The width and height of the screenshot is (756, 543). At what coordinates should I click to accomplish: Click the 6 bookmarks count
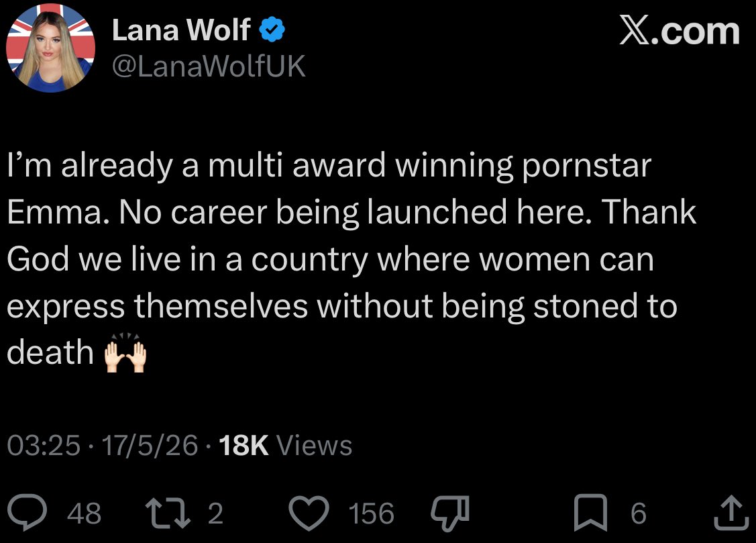point(639,513)
